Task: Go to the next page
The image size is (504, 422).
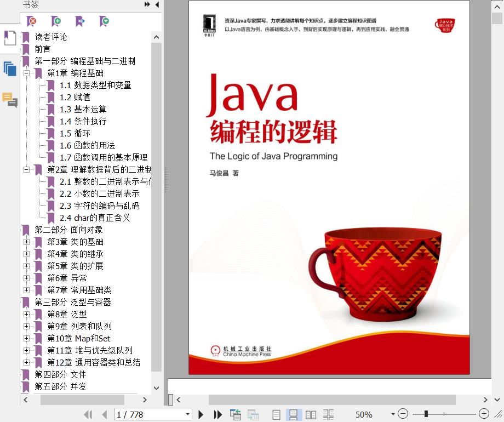Action: point(201,415)
